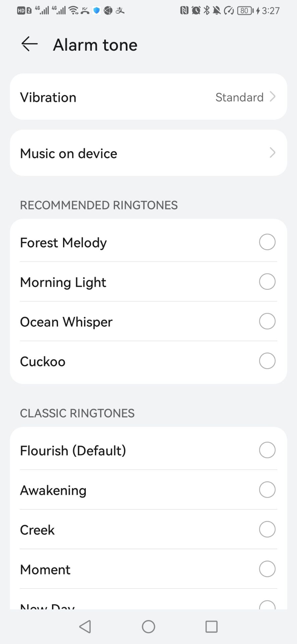Select the Creek ringtone radio button

click(267, 529)
